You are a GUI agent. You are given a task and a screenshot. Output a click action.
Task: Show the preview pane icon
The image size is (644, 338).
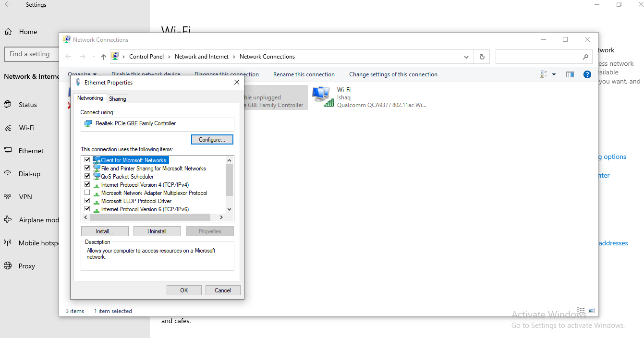(570, 74)
